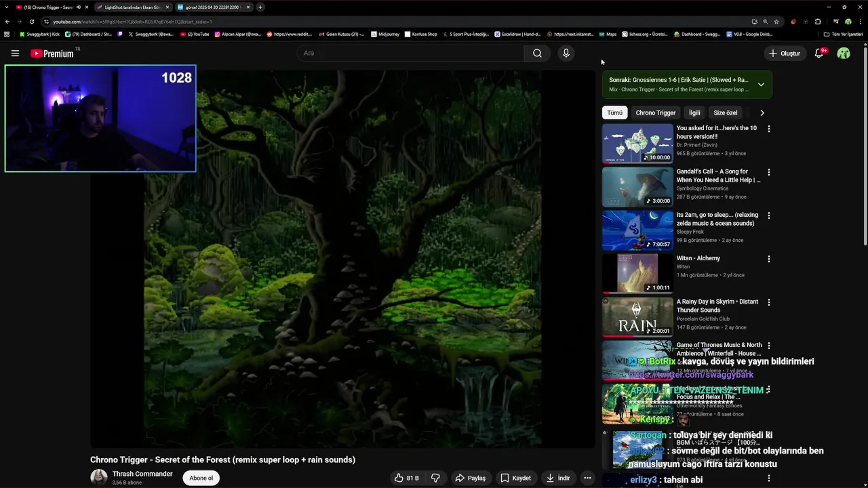The image size is (868, 488).
Task: Download video with İndir button
Action: tap(558, 478)
